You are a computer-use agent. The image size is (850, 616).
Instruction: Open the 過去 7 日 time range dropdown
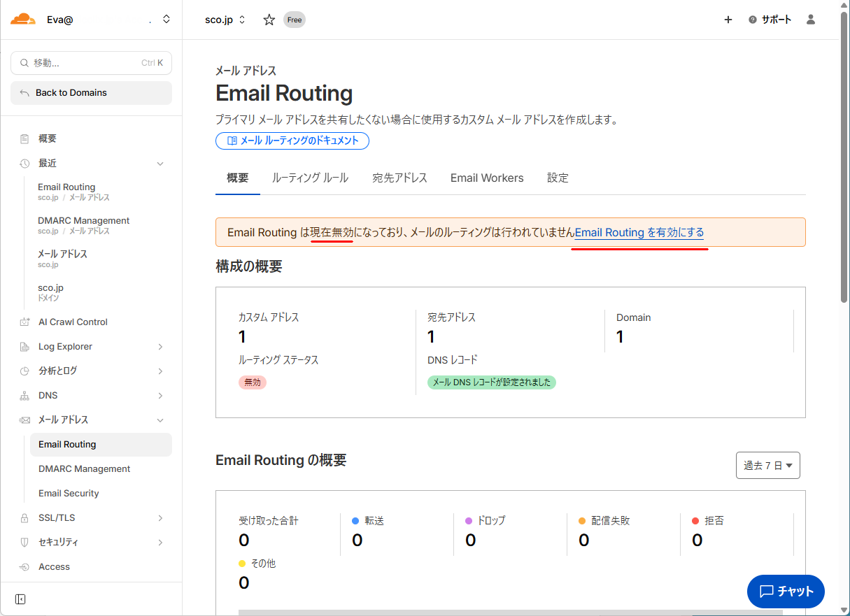767,465
